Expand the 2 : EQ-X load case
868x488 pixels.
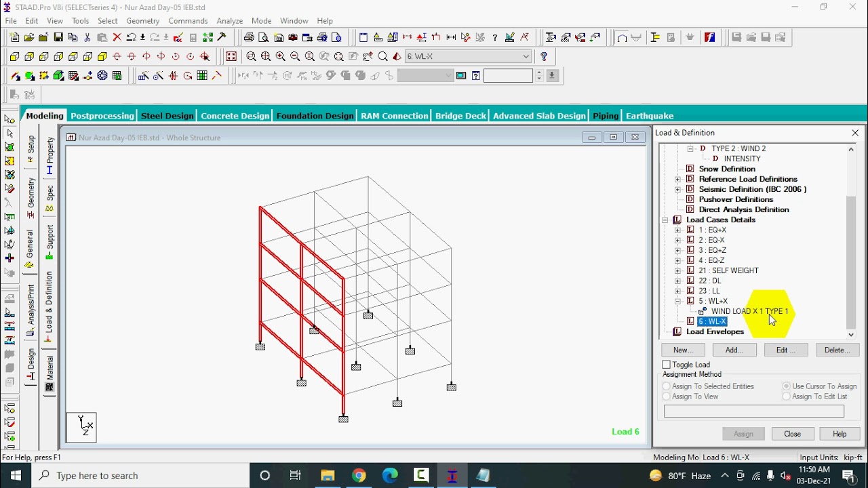point(677,240)
